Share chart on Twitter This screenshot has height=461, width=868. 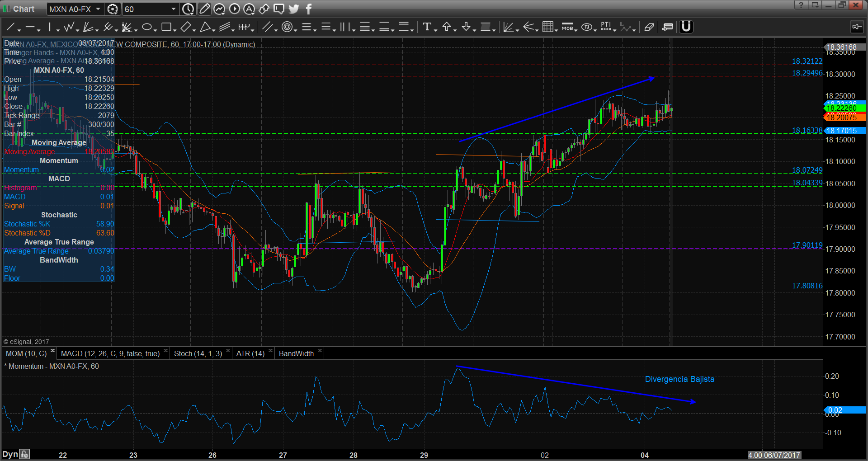click(294, 9)
